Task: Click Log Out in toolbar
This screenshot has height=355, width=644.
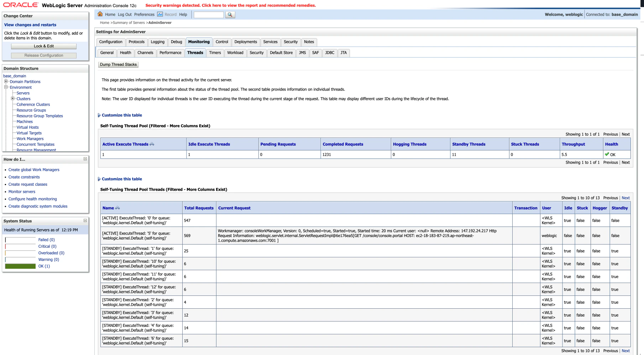Action: click(125, 15)
